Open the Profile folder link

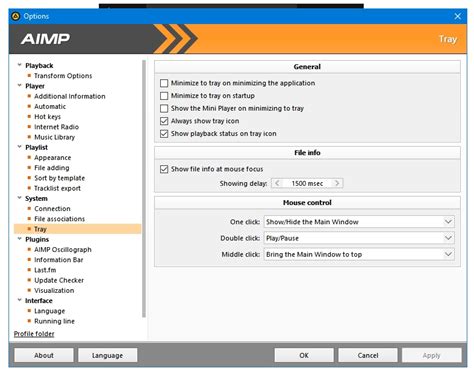(34, 334)
